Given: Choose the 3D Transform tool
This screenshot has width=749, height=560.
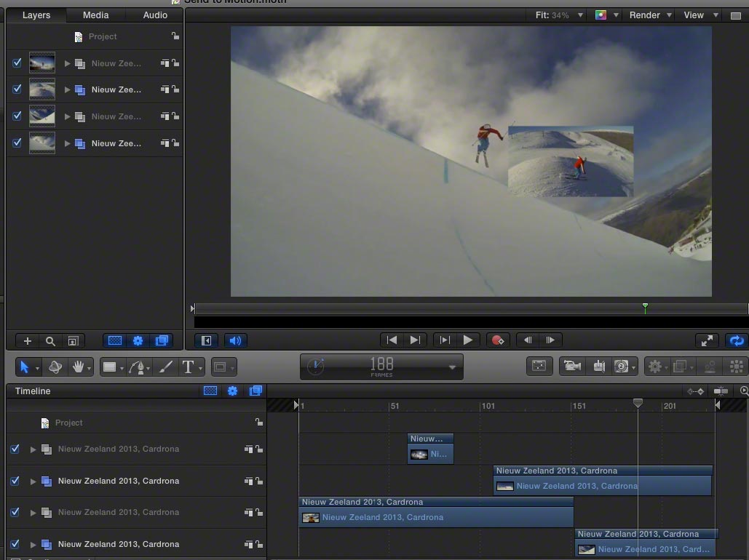Looking at the screenshot, I should (x=55, y=367).
